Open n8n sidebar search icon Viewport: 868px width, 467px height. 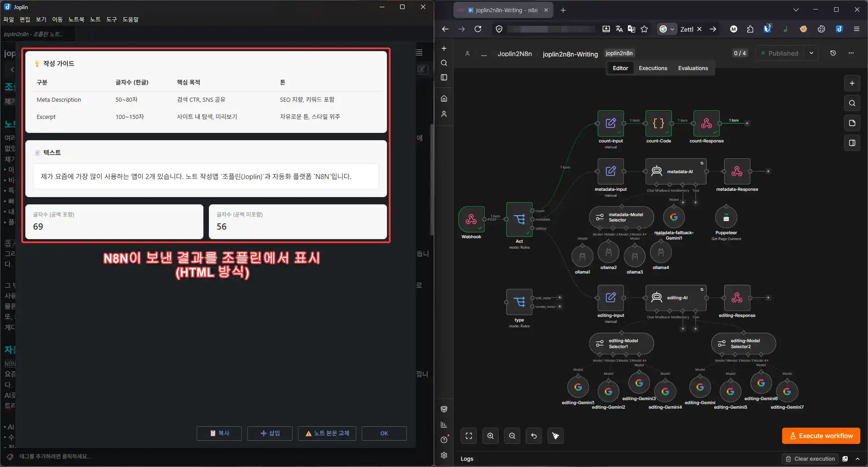pos(444,63)
